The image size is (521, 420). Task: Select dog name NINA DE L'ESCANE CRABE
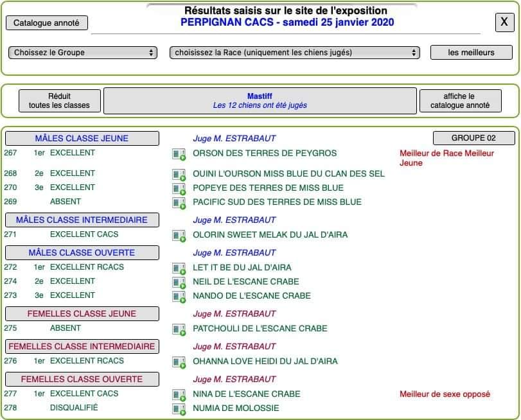[x=247, y=394]
